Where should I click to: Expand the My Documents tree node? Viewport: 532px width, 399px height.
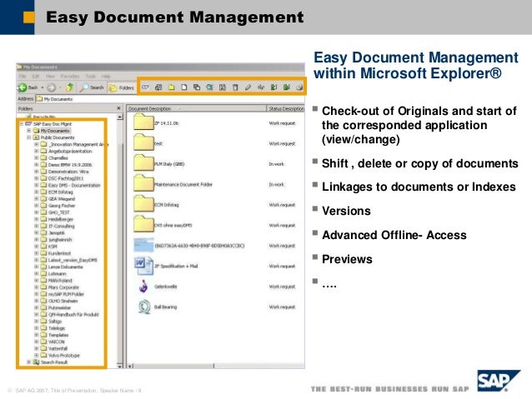pyautogui.click(x=29, y=131)
